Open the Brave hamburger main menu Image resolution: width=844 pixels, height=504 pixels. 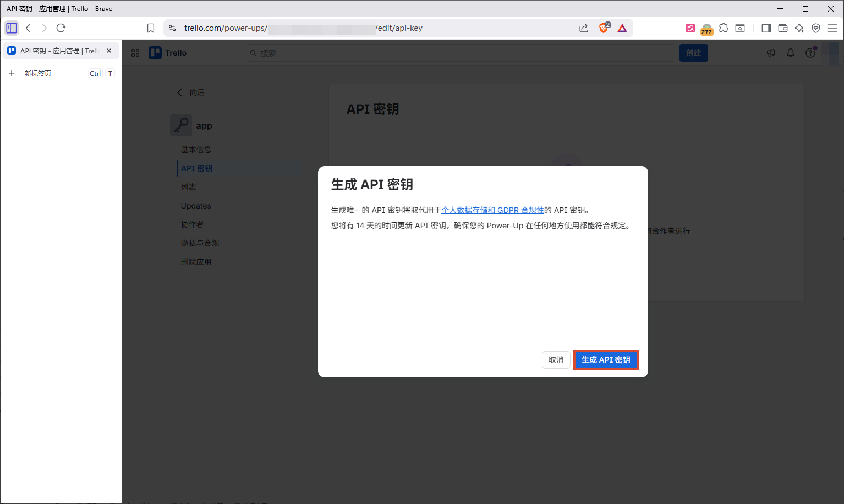(832, 28)
